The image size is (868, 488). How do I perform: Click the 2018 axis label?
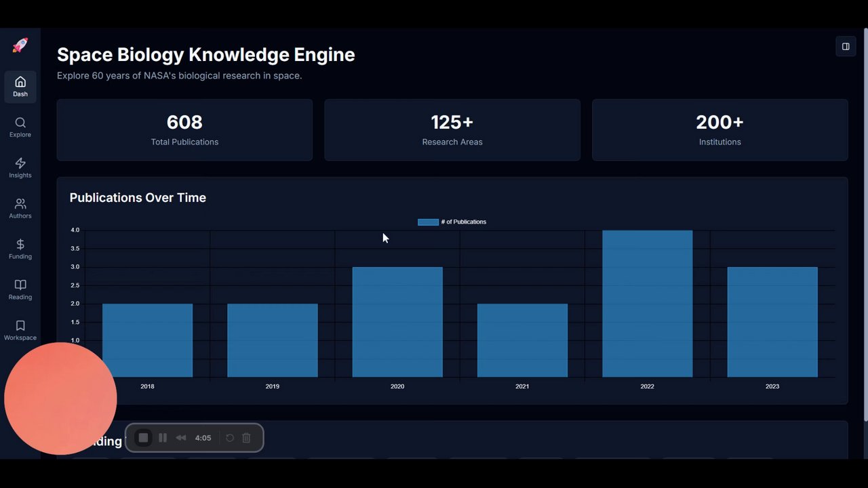147,386
